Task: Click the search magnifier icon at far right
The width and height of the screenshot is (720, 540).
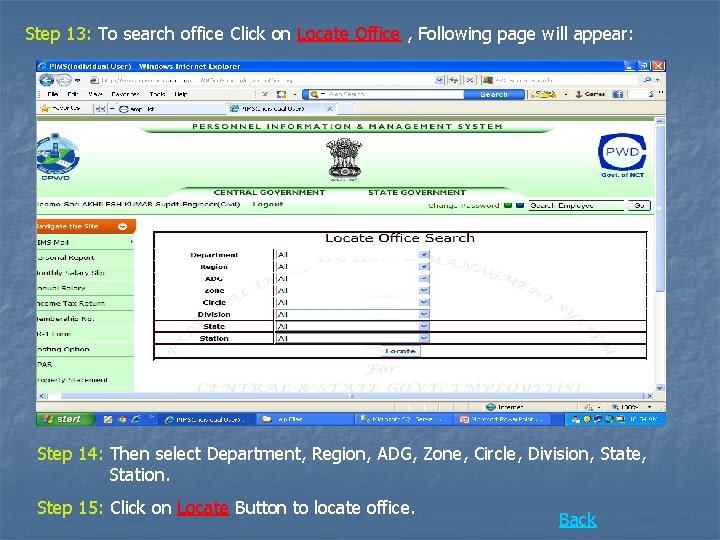Action: pyautogui.click(x=647, y=80)
